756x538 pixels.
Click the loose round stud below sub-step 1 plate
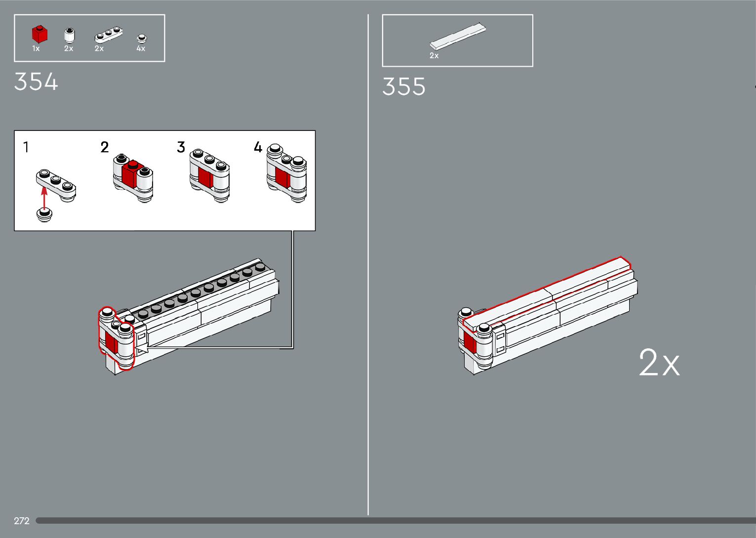click(x=44, y=214)
